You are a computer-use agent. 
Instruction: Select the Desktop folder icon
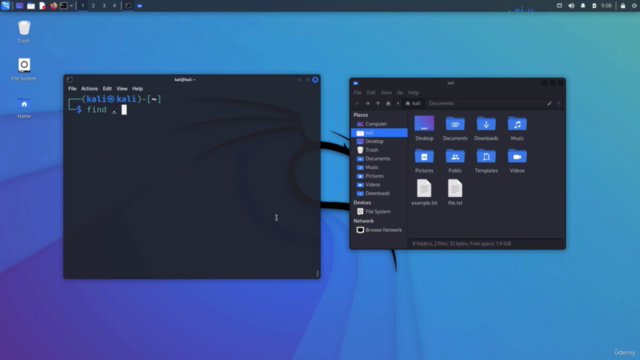[x=424, y=128]
